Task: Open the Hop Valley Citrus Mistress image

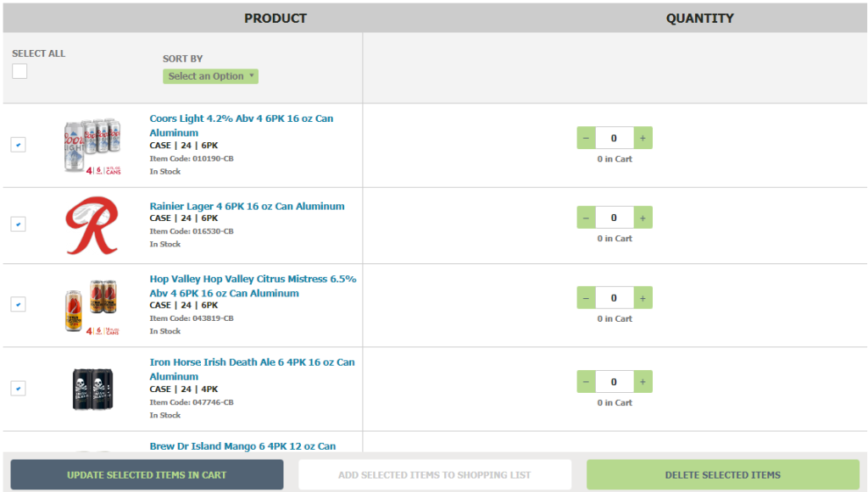Action: pos(92,306)
